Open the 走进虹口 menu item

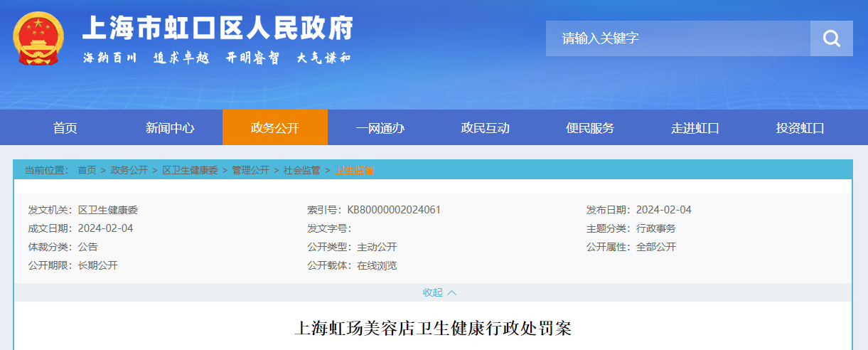pyautogui.click(x=695, y=128)
